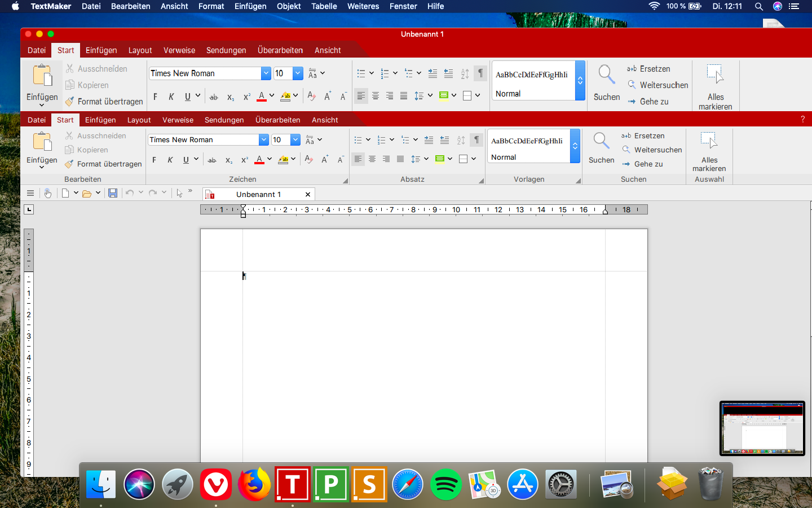Open dropdown arrow next to New document icon

(76, 193)
